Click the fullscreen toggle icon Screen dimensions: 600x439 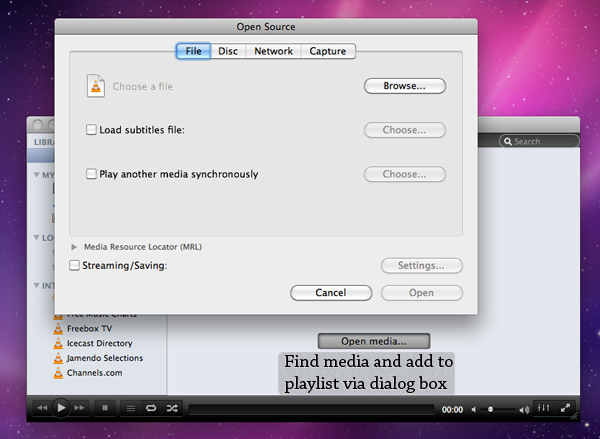point(566,408)
